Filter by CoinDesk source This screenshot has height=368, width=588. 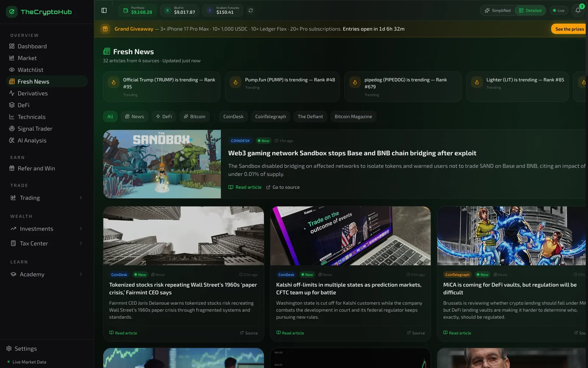(233, 116)
